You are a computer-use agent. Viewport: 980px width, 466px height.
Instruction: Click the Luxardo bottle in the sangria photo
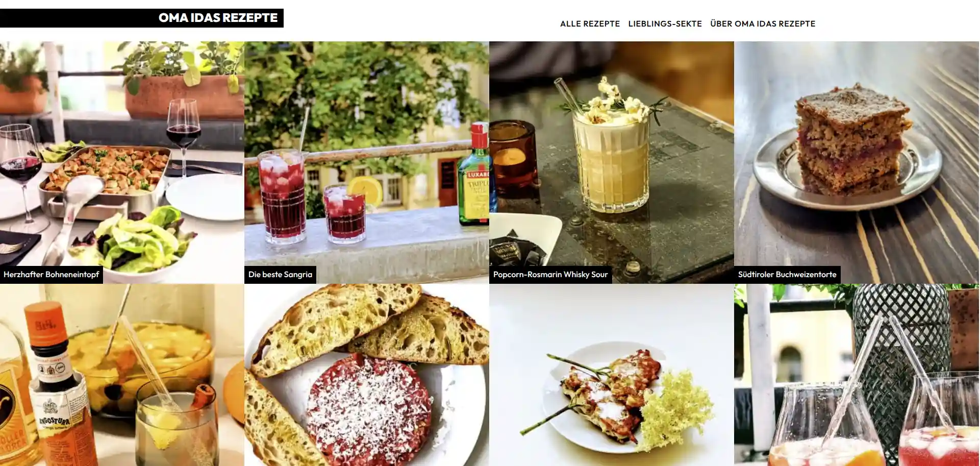pyautogui.click(x=474, y=176)
